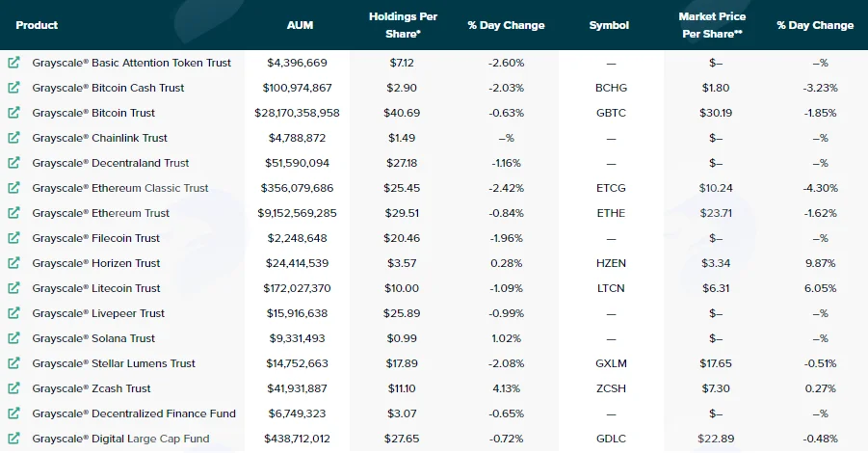The width and height of the screenshot is (868, 453).
Task: Open external link icon for Zcash Trust
Action: click(13, 388)
